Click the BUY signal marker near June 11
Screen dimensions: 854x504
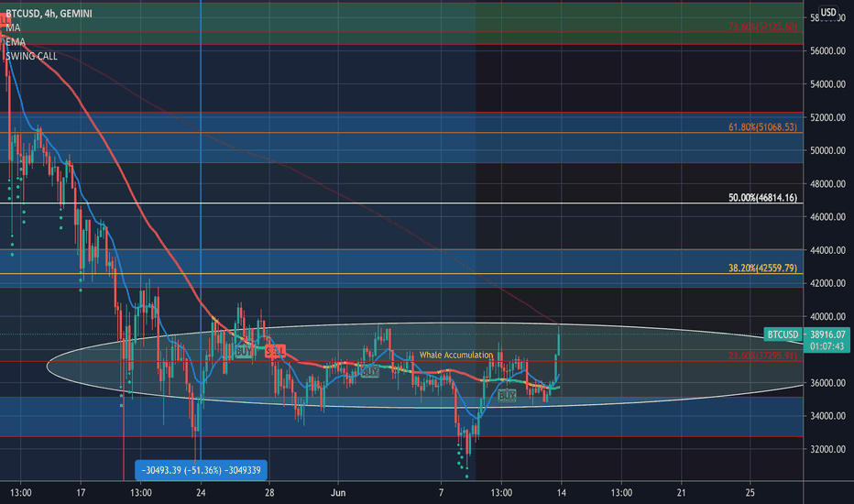click(x=507, y=396)
